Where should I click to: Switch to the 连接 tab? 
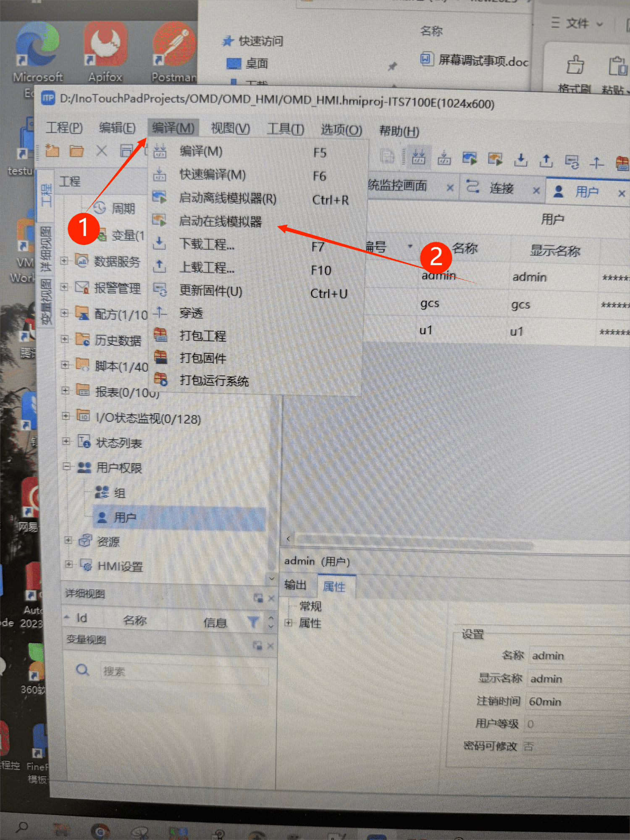click(501, 189)
